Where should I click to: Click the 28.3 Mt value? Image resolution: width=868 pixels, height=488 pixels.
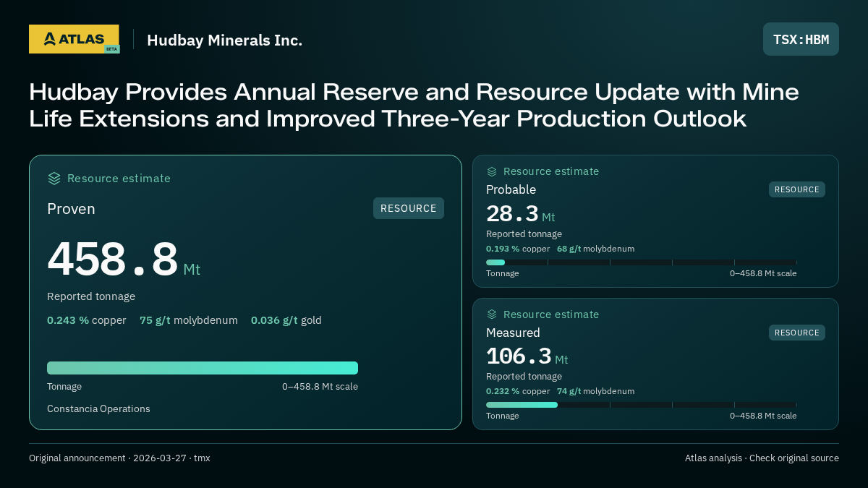[x=521, y=214]
